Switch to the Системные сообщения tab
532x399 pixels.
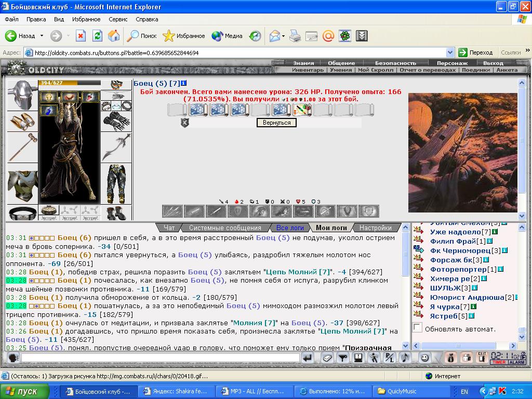[225, 228]
